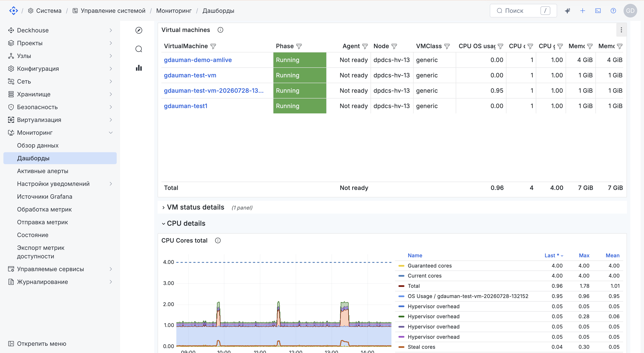The height and width of the screenshot is (353, 644).
Task: Open the bar chart dashboards icon
Action: [x=139, y=68]
